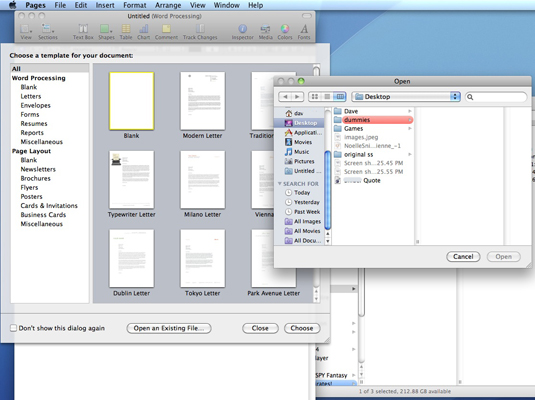This screenshot has height=400, width=535.
Task: Select Resumes template category
Action: coord(34,124)
